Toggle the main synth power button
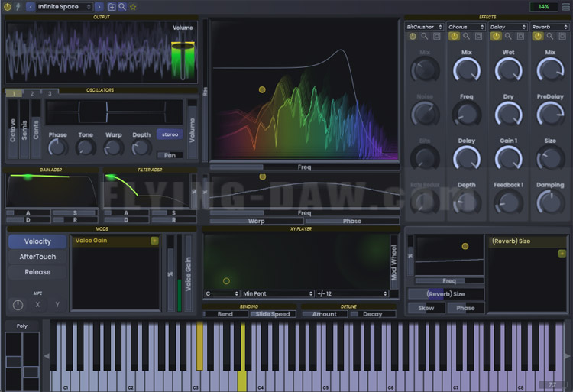 click(x=8, y=7)
